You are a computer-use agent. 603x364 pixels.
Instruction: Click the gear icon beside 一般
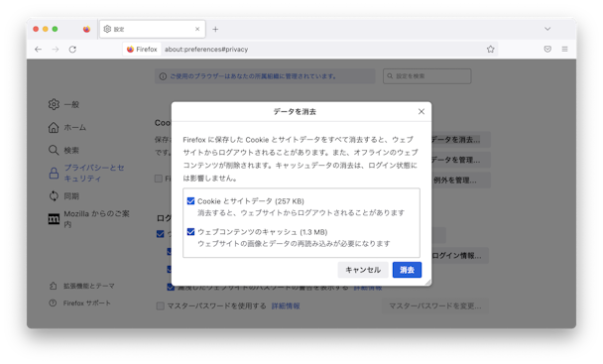(54, 104)
